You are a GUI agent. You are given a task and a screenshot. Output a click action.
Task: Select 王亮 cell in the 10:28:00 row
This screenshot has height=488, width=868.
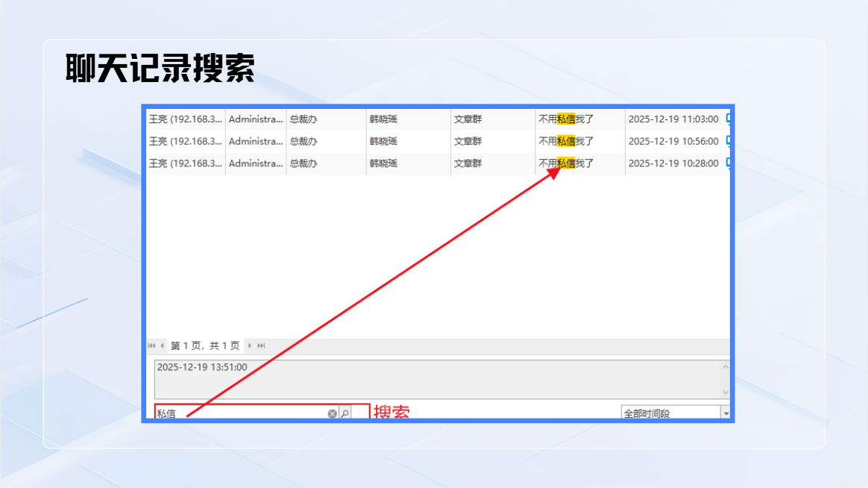point(186,163)
